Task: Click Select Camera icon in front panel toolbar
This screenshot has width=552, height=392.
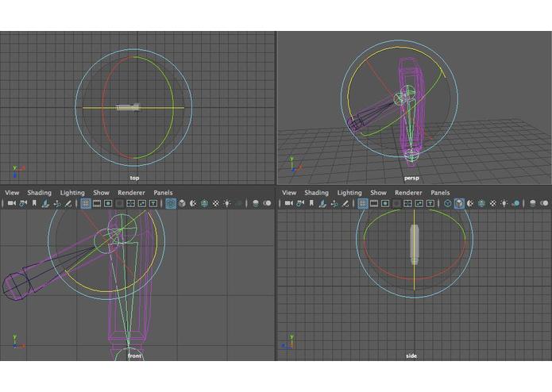Action: [12, 203]
